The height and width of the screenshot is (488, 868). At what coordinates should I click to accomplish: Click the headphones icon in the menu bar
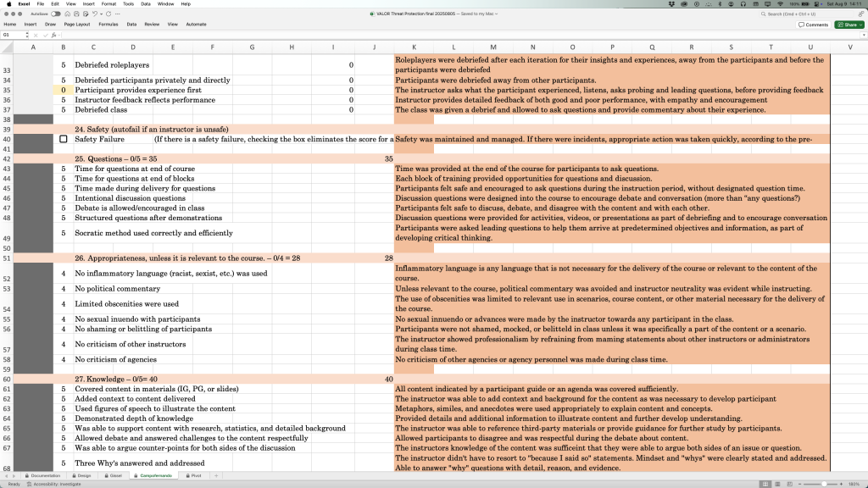pyautogui.click(x=743, y=4)
